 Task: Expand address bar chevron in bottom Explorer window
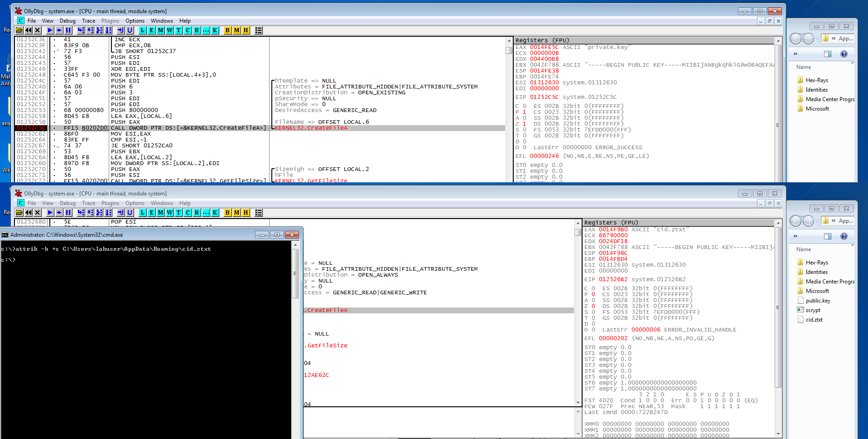pyautogui.click(x=834, y=221)
